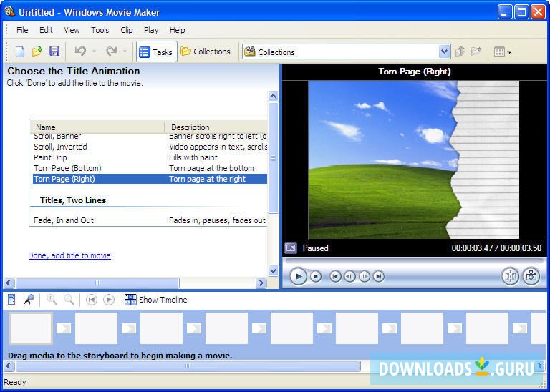
Task: Click the Open Project folder icon
Action: 37,52
